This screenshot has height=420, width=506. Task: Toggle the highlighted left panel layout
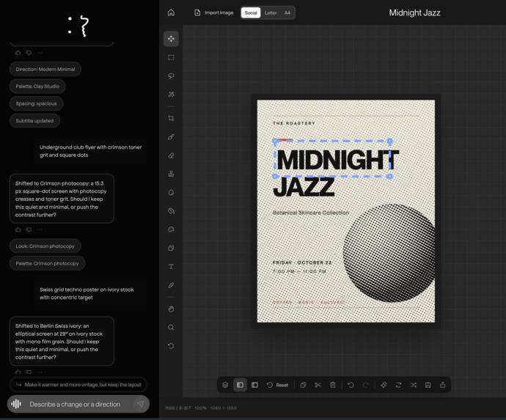pyautogui.click(x=240, y=385)
